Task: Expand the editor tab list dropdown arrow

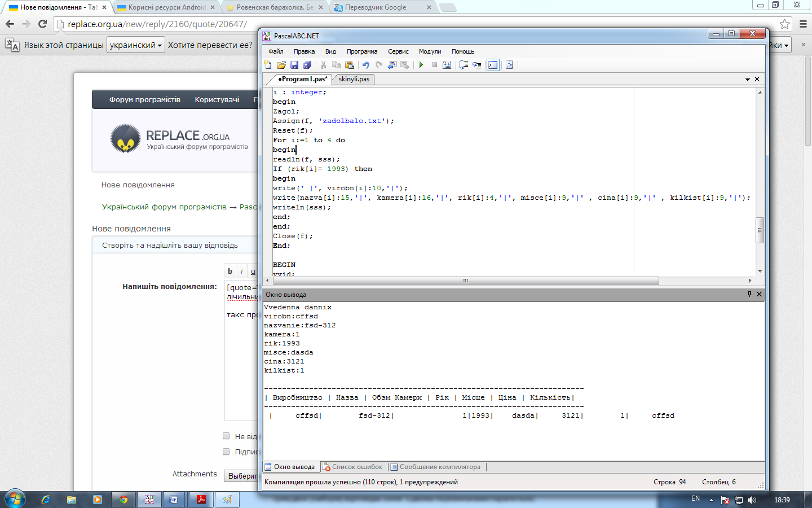Action: coord(748,80)
